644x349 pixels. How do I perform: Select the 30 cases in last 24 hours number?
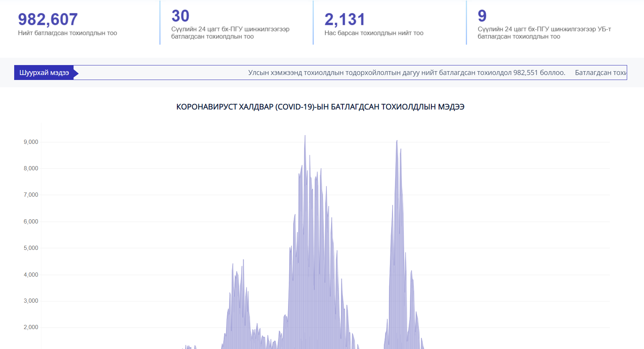pyautogui.click(x=180, y=16)
